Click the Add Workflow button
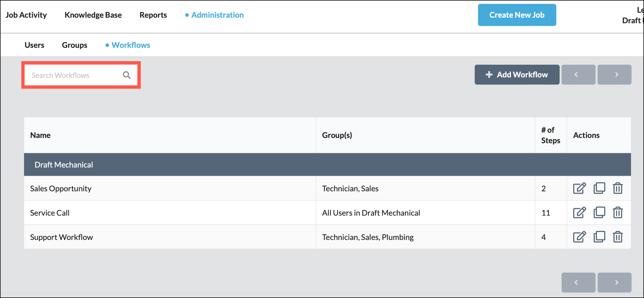The width and height of the screenshot is (644, 298). (x=517, y=74)
